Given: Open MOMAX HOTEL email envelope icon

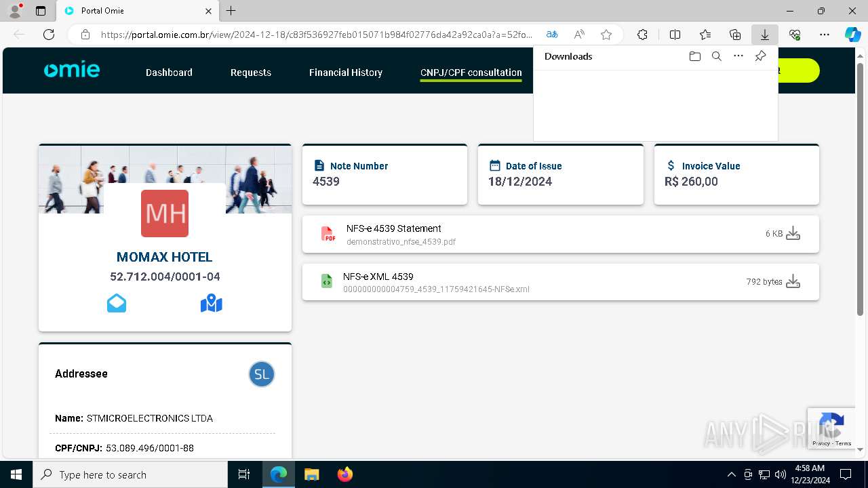Looking at the screenshot, I should (117, 303).
